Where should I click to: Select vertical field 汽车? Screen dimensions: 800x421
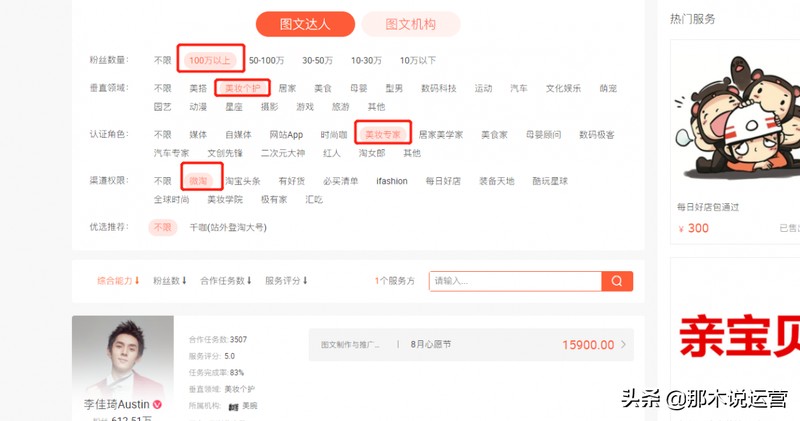(x=519, y=88)
